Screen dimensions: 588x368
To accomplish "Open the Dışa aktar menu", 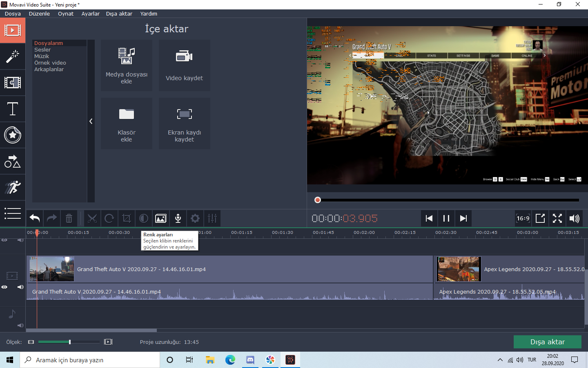I will pos(119,13).
